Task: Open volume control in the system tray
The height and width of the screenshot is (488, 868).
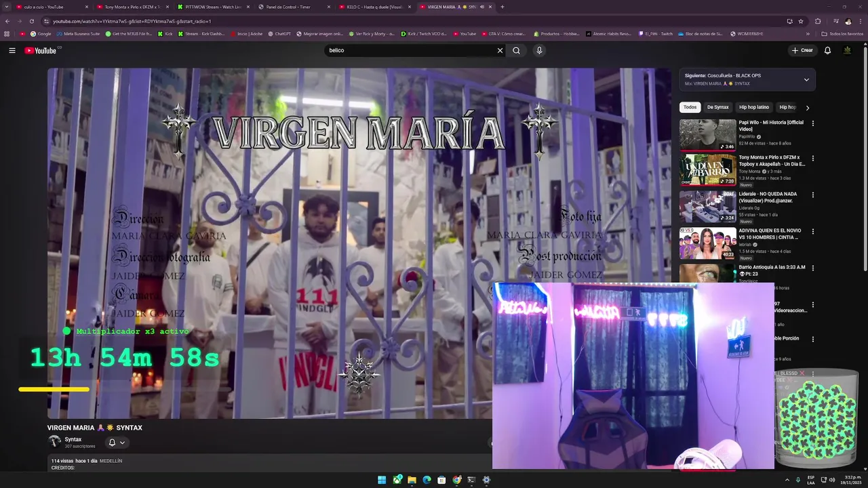Action: click(x=832, y=480)
